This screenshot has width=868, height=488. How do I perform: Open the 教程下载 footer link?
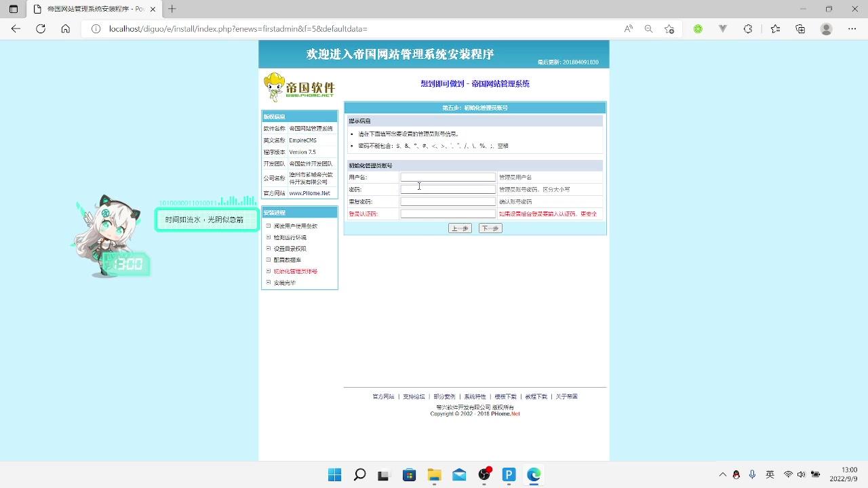[x=536, y=396]
